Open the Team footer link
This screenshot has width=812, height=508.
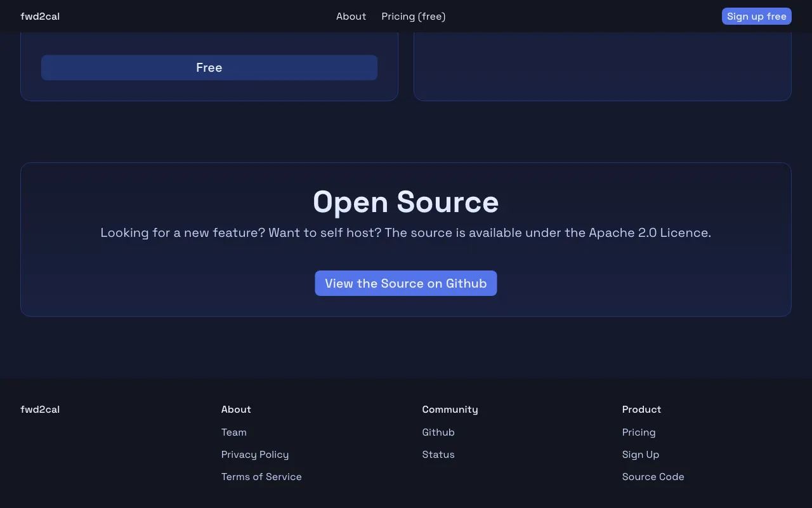pyautogui.click(x=234, y=432)
